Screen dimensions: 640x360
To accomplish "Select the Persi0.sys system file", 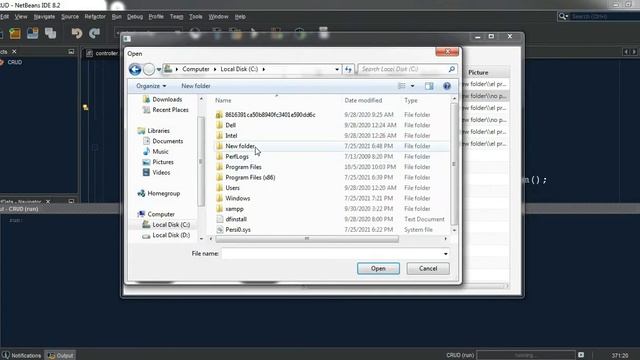I will pyautogui.click(x=238, y=230).
